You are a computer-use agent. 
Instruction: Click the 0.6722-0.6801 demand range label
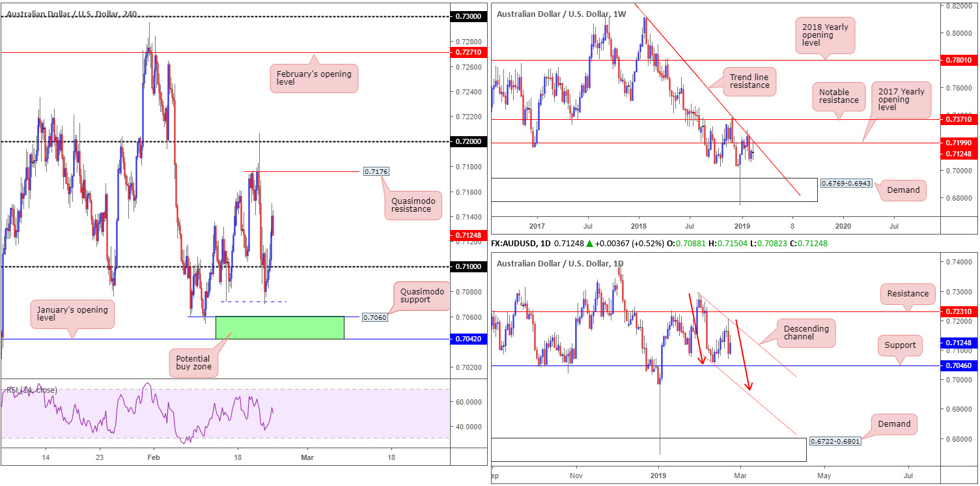[836, 441]
